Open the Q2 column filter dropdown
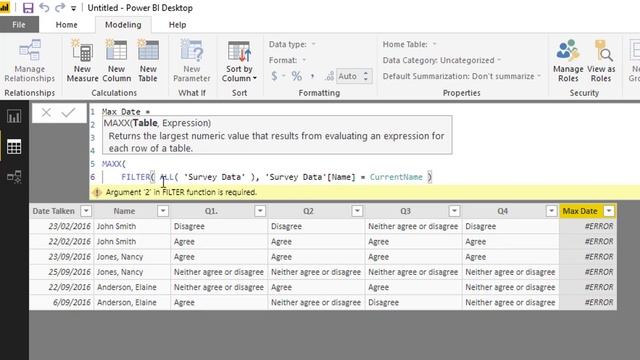The width and height of the screenshot is (640, 360). pyautogui.click(x=357, y=211)
